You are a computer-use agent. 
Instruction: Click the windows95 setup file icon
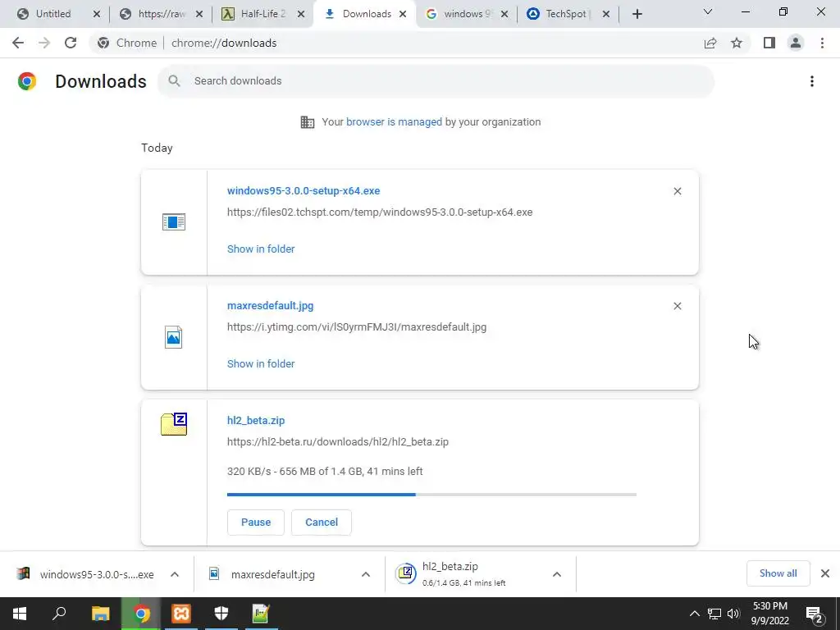click(x=174, y=221)
